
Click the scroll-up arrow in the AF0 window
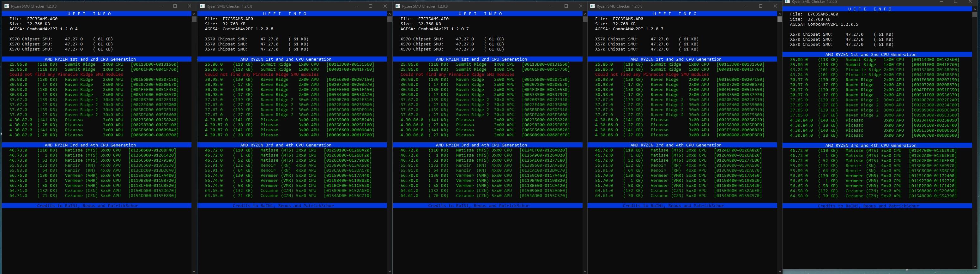[390, 14]
